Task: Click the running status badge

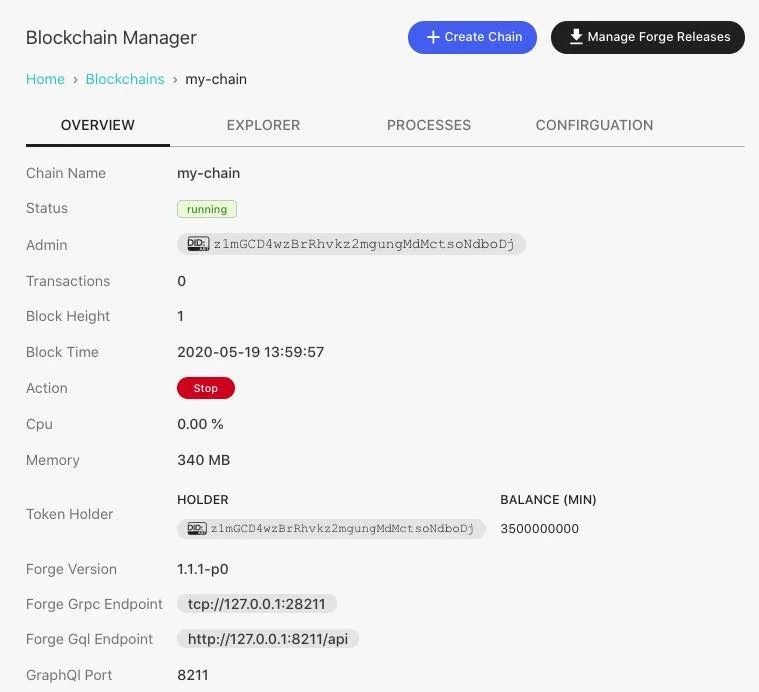Action: [207, 209]
